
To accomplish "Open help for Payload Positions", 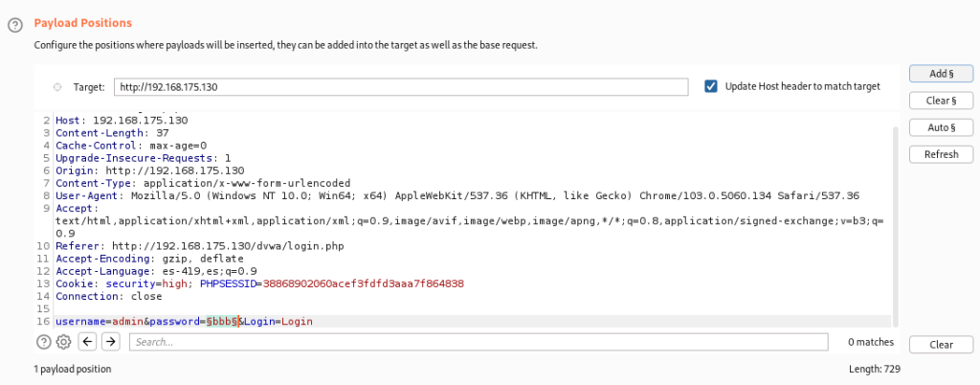I will (x=14, y=23).
